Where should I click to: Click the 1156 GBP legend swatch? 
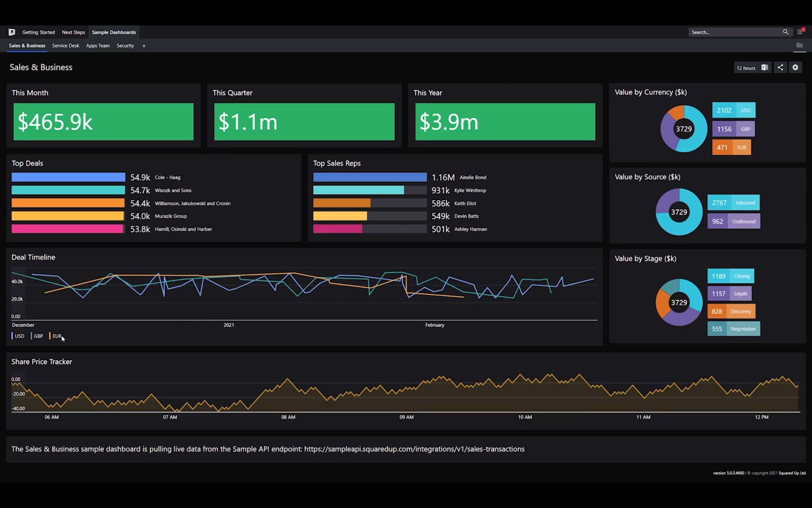click(x=733, y=129)
